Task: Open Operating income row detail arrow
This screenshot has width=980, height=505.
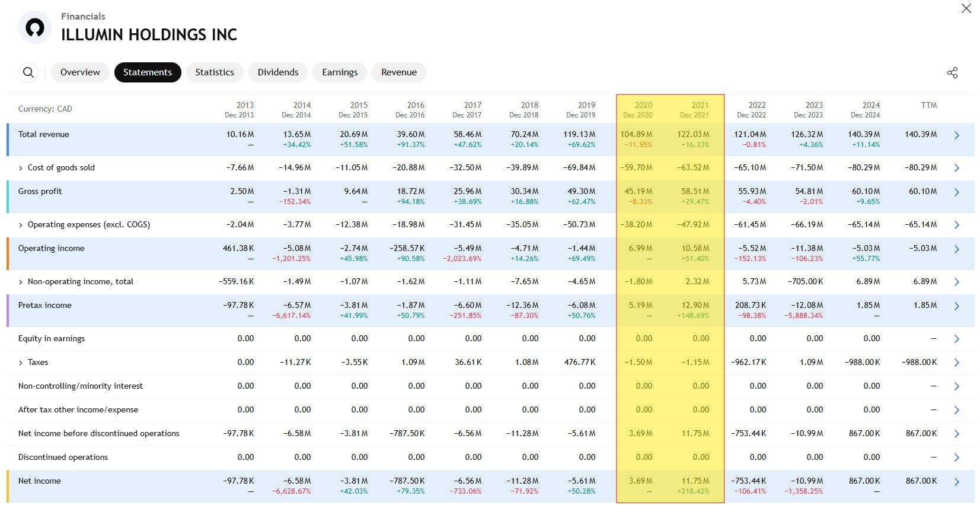Action: [956, 249]
